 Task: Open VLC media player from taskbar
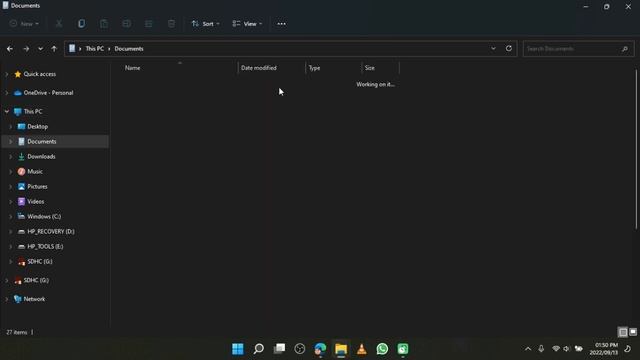362,349
